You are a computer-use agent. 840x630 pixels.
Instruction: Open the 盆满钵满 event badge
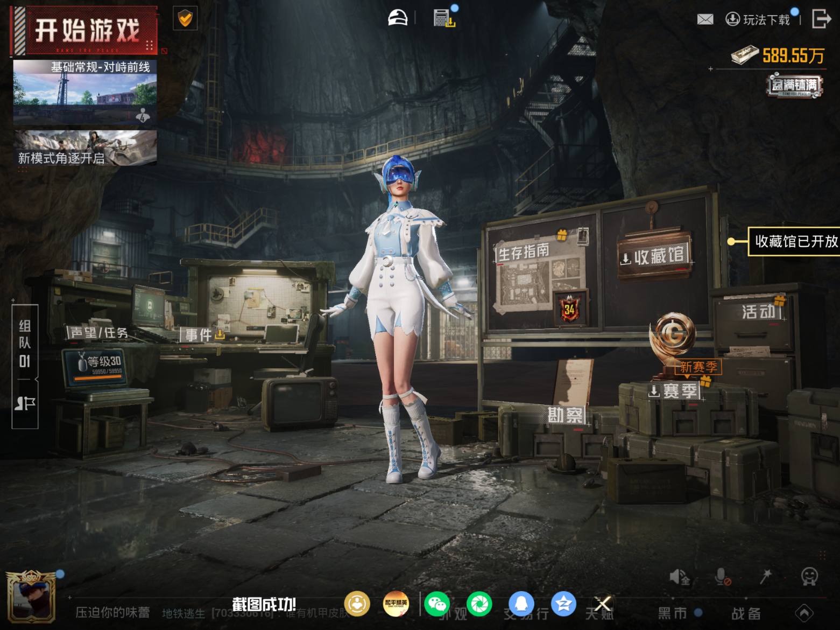(x=795, y=86)
